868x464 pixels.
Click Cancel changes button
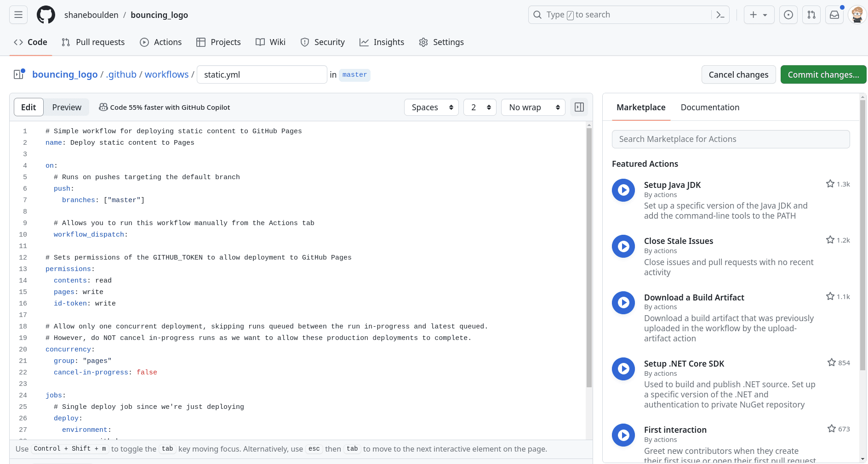738,74
